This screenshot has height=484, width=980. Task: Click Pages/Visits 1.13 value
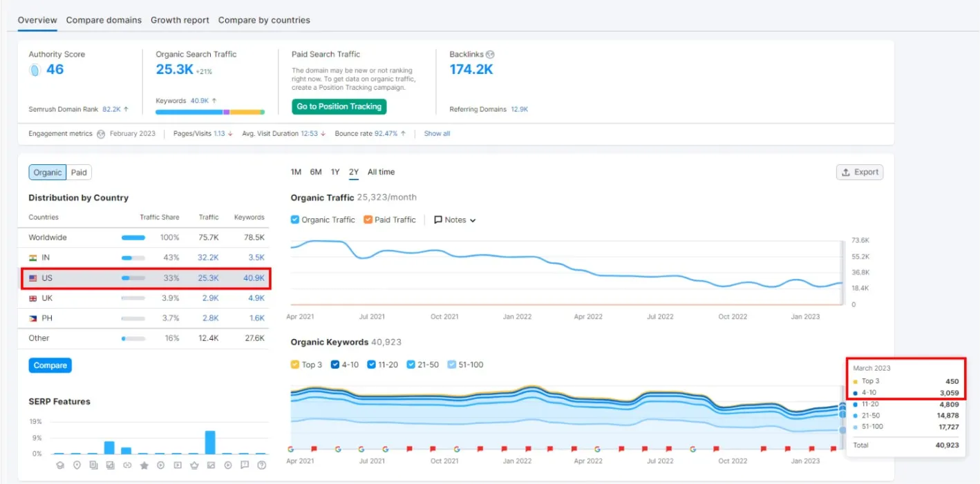tap(219, 134)
